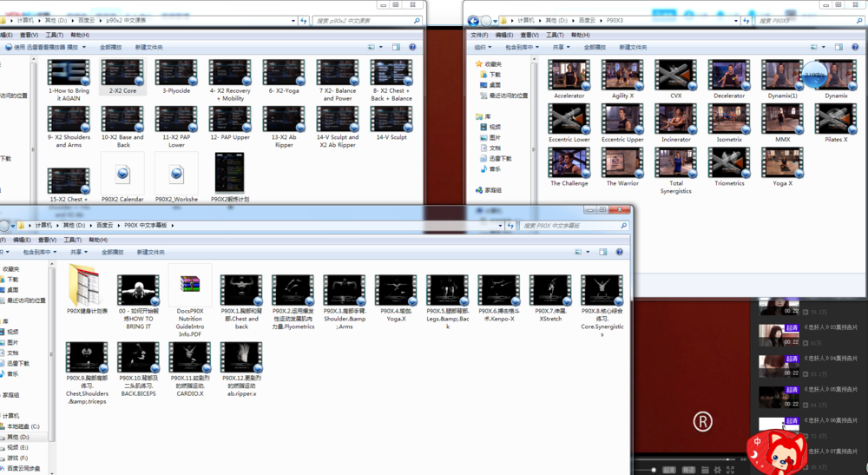The height and width of the screenshot is (475, 868).
Task: Open the player dropdown arrow in p90x2 toolbar
Action: 84,47
